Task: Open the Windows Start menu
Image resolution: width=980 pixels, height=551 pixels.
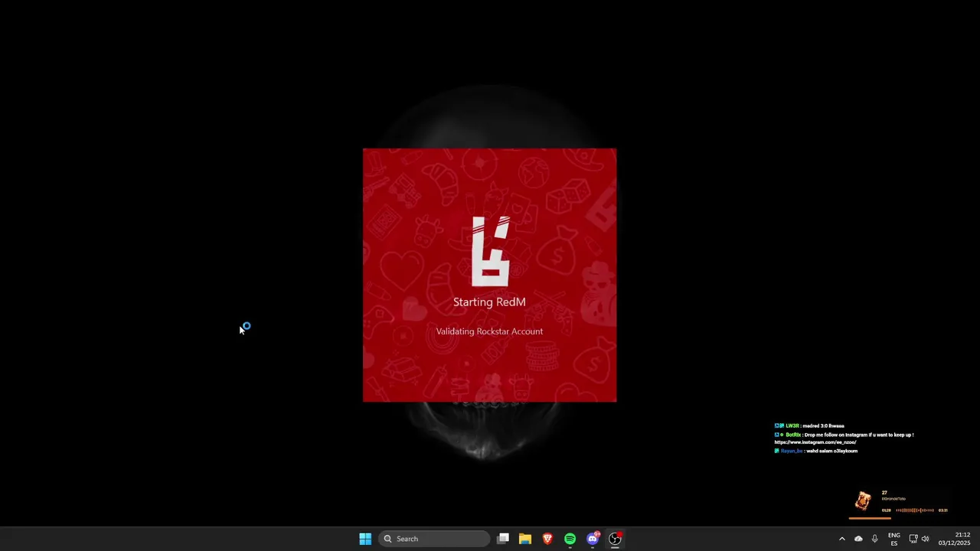Action: (365, 539)
